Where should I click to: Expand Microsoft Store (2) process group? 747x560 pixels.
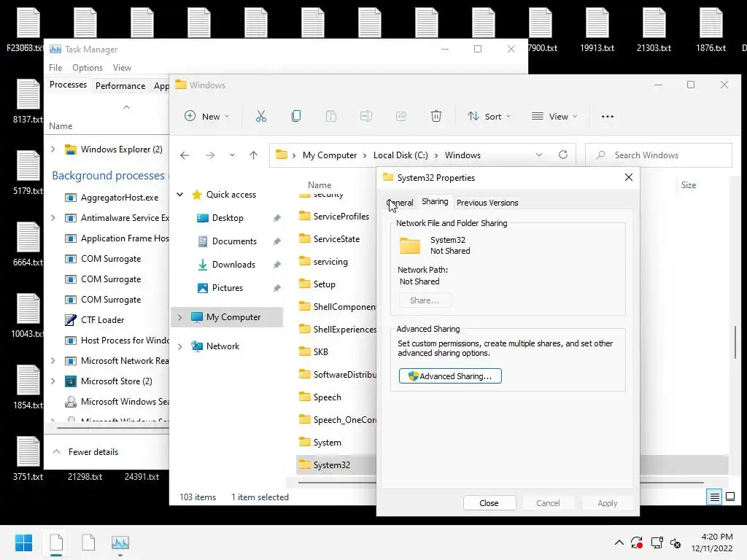click(x=53, y=381)
